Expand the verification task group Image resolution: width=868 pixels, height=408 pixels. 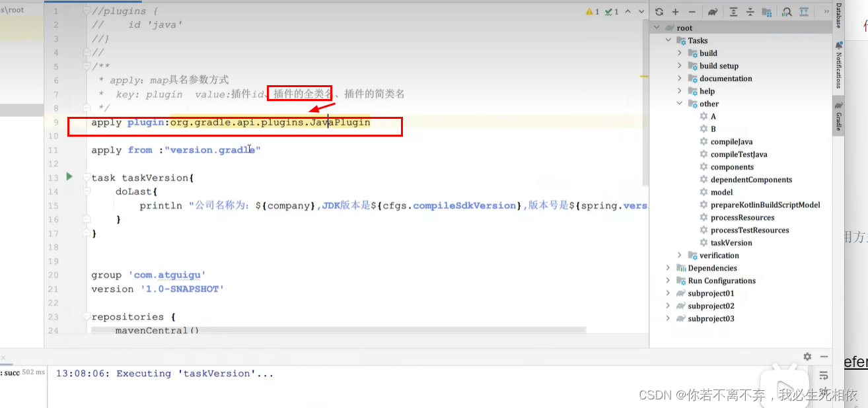click(680, 255)
